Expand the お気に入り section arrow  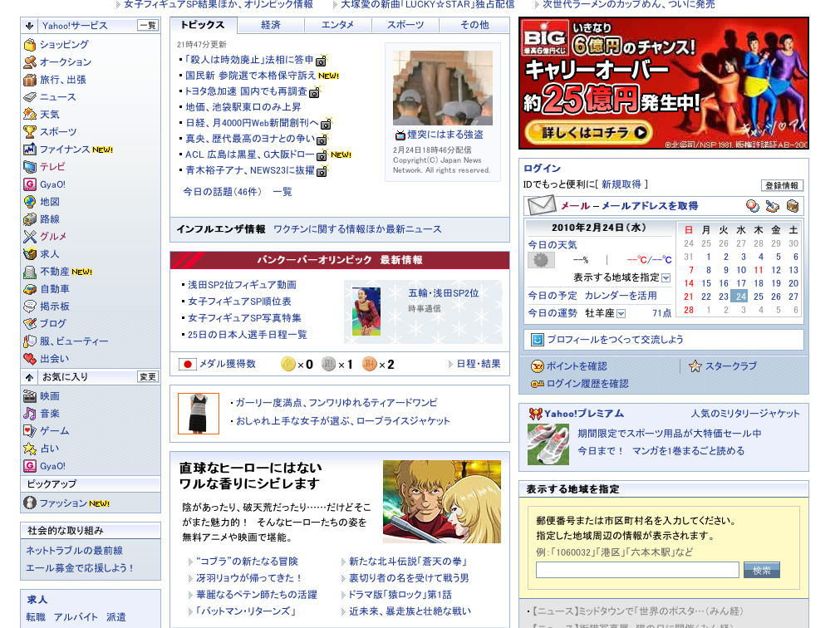click(x=29, y=377)
